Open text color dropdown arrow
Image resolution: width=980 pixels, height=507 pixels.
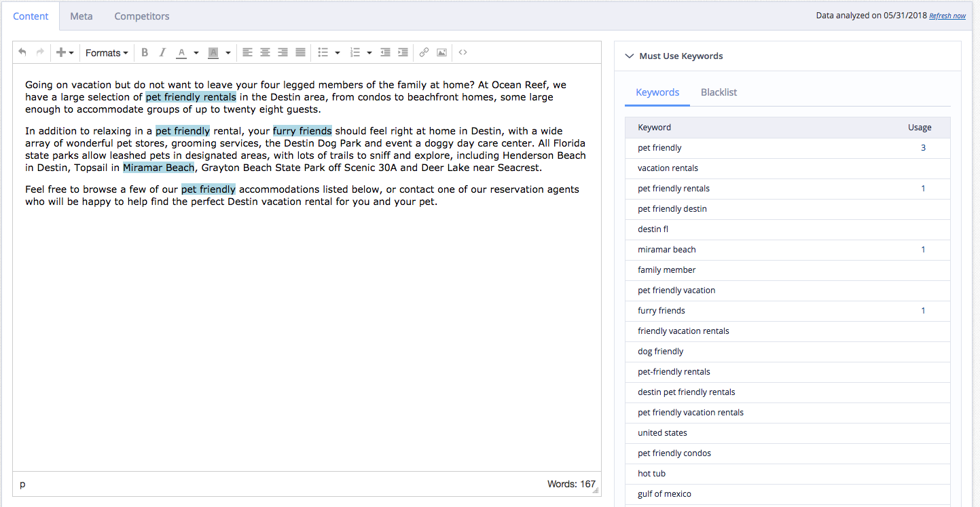(196, 52)
